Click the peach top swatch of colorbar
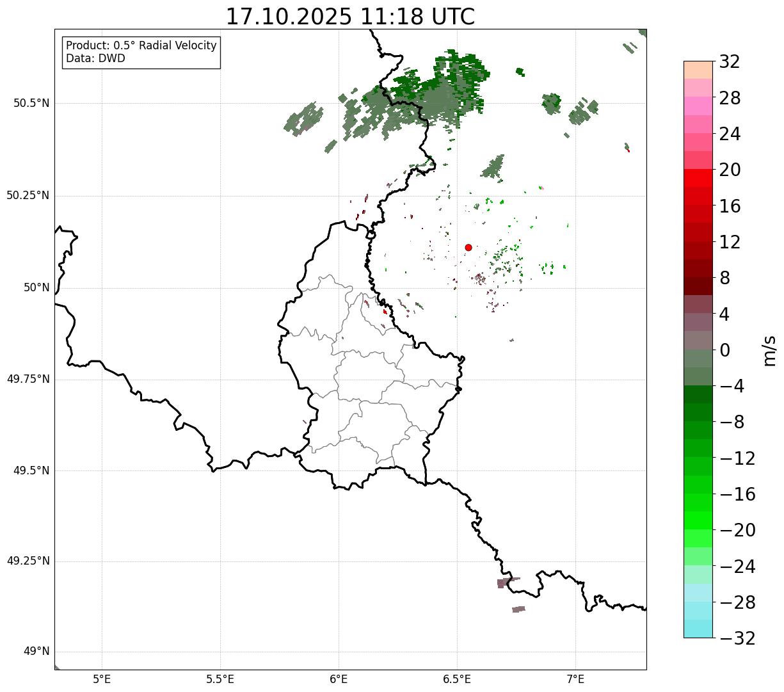This screenshot has width=784, height=692. tap(698, 70)
